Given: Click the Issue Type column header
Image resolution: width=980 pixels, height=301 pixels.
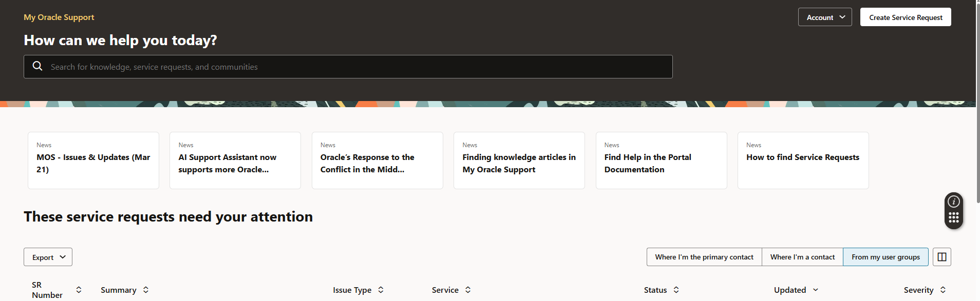Looking at the screenshot, I should click(x=352, y=290).
